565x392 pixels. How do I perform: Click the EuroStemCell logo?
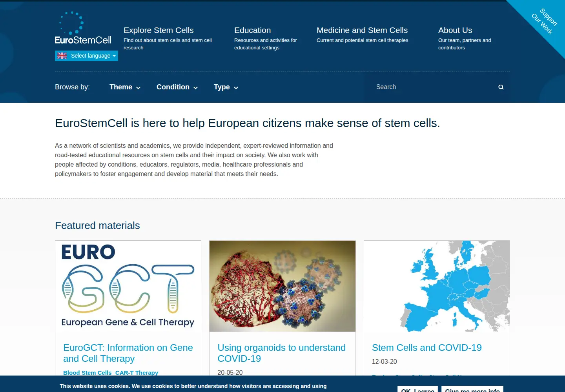pyautogui.click(x=83, y=28)
